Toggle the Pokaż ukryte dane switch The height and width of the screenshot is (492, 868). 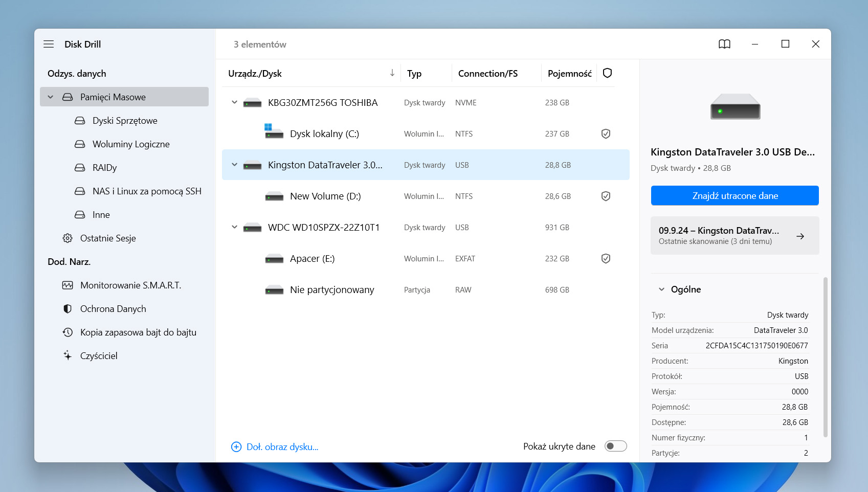point(615,446)
